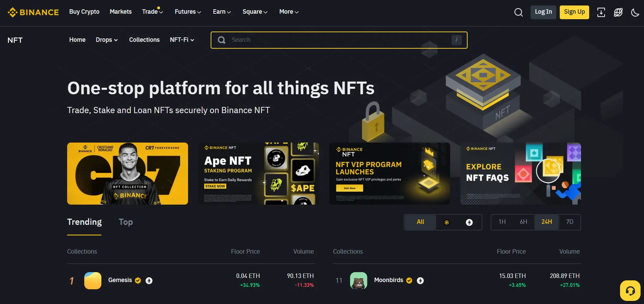
Task: Open Moonbirds collection avatar
Action: tap(359, 281)
